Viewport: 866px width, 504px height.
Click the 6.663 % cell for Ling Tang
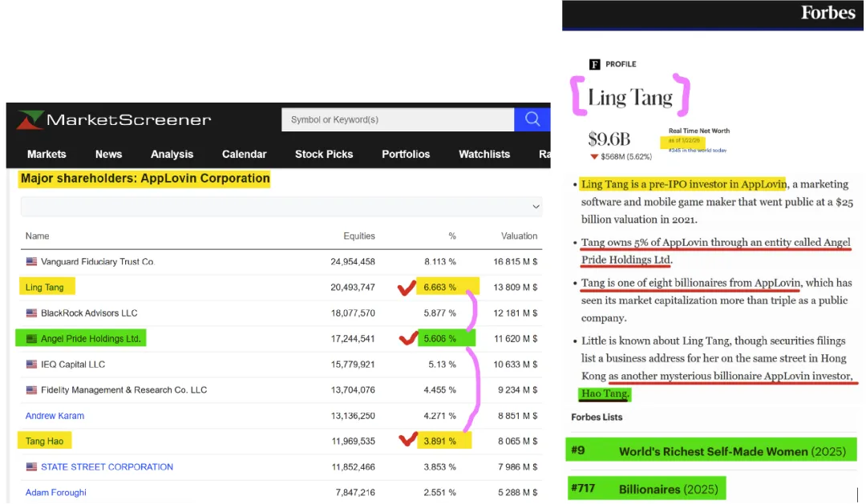439,287
